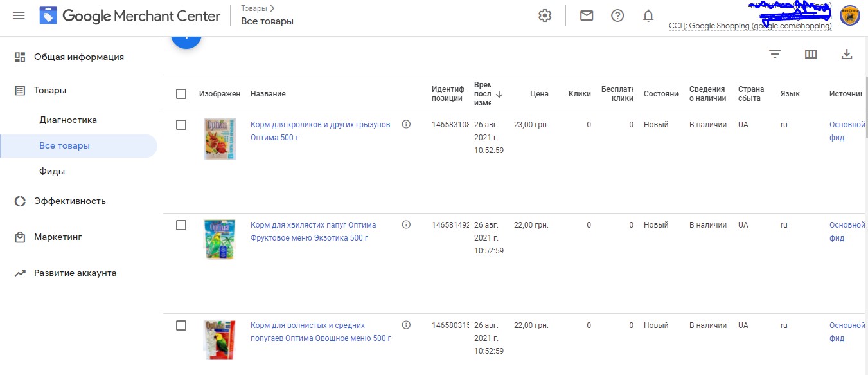Check the box for Корм для кроликов
Viewport: 868px width, 375px height.
tap(181, 125)
